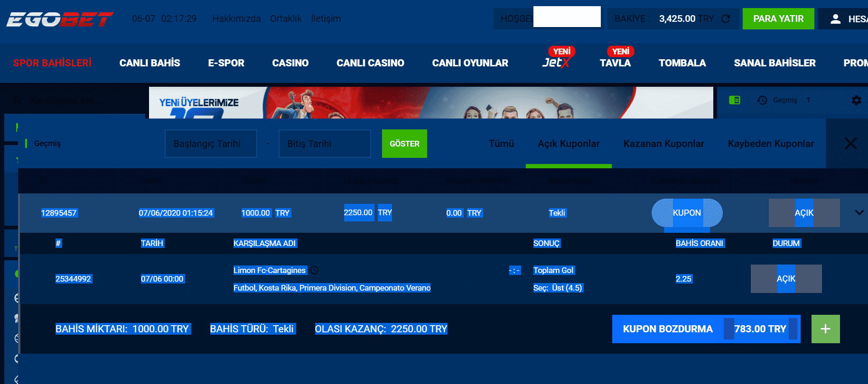Click the AÇIK status of match 25344992
Screen dimensions: 868x384
(786, 279)
